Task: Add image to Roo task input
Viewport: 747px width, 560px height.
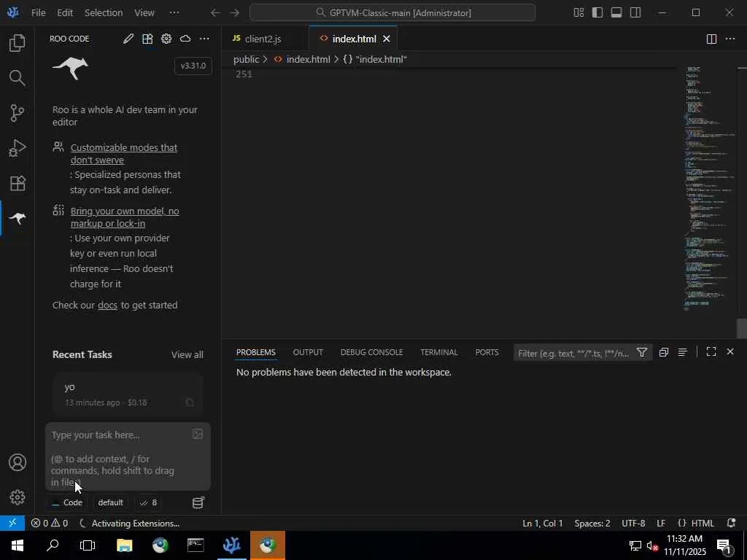Action: (x=198, y=434)
